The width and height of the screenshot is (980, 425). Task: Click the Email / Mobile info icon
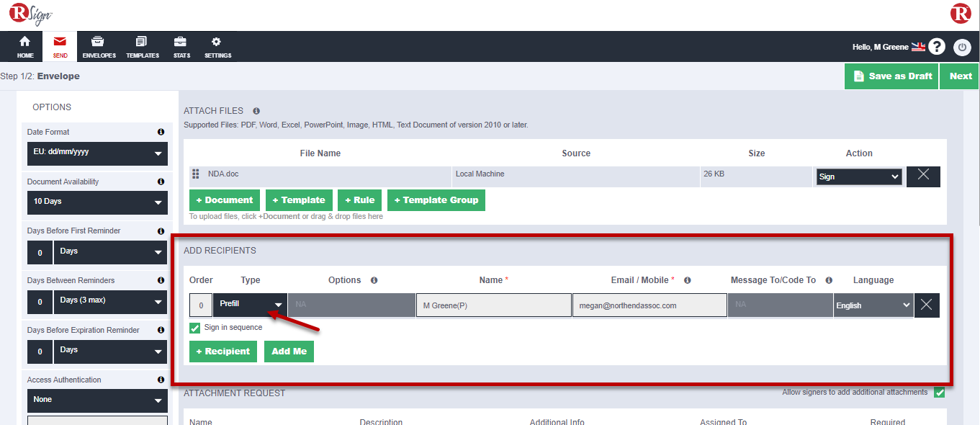(x=688, y=280)
